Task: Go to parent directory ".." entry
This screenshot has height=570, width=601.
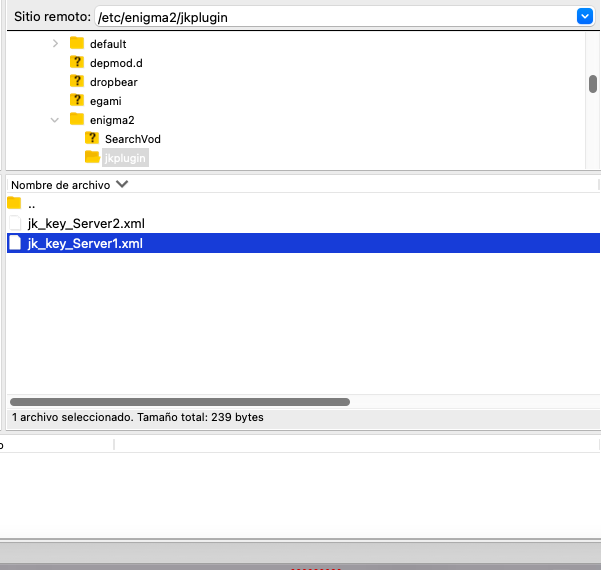Action: click(x=32, y=204)
